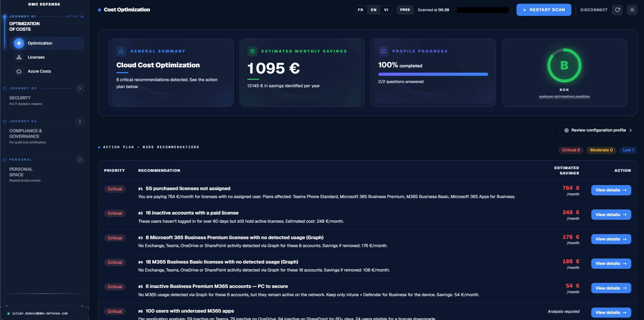Viewport: 644px width, 320px height.
Task: Click the FREE plan badge
Action: pyautogui.click(x=405, y=10)
